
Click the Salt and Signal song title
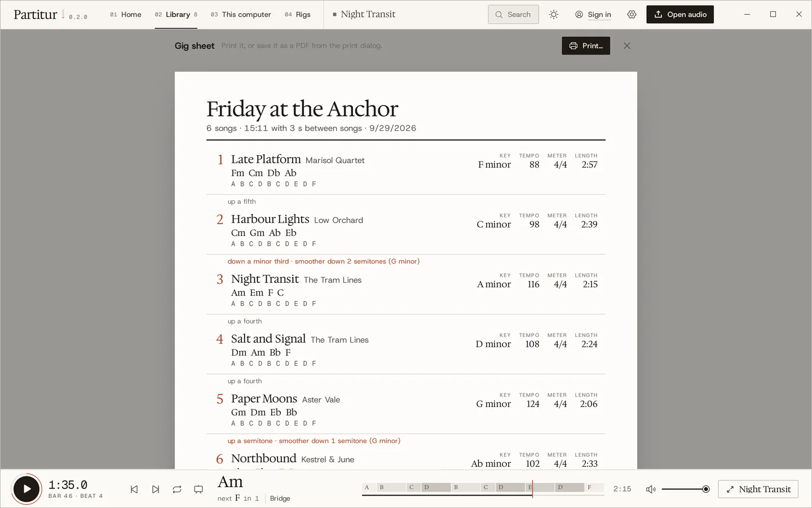click(268, 339)
